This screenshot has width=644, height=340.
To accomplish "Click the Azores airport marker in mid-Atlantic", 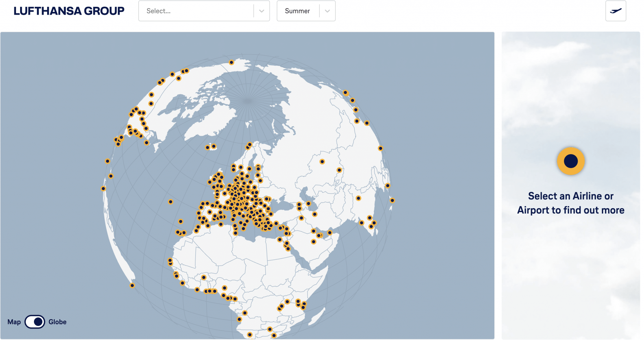I will pyautogui.click(x=170, y=202).
